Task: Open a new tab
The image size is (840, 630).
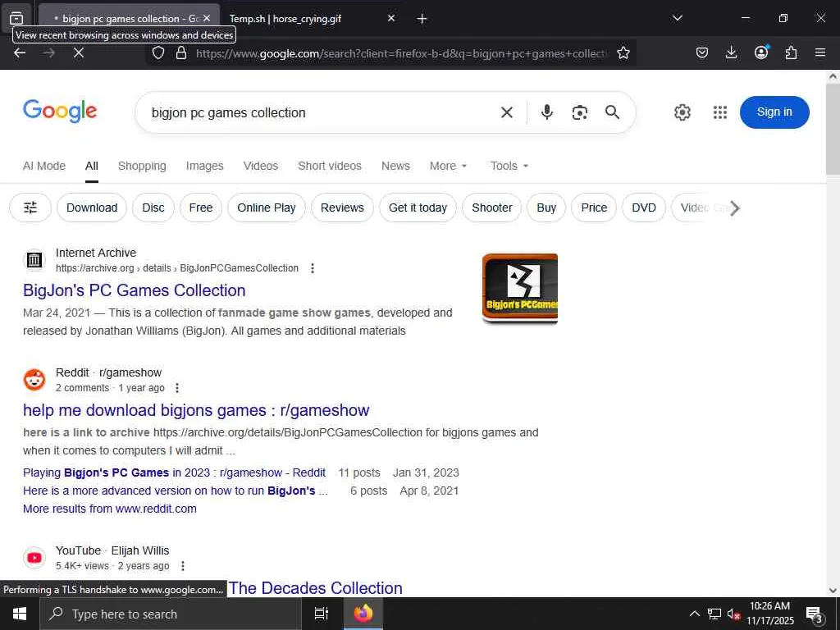Action: pyautogui.click(x=422, y=19)
